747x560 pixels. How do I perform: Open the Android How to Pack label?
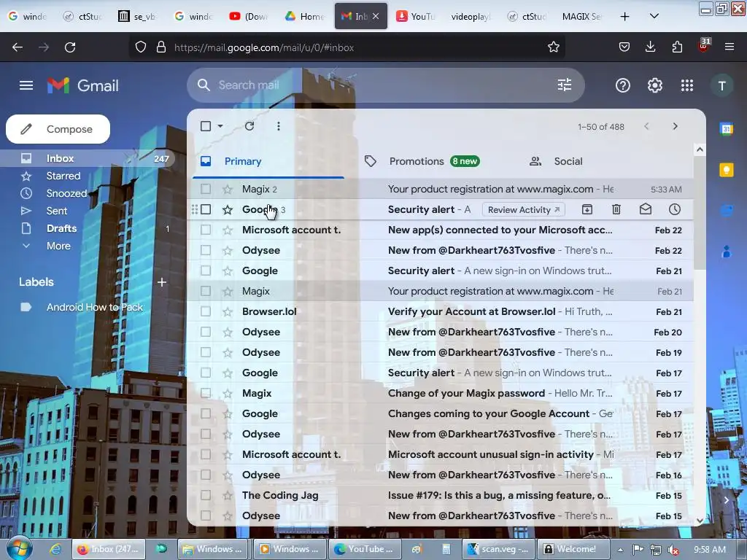coord(94,308)
